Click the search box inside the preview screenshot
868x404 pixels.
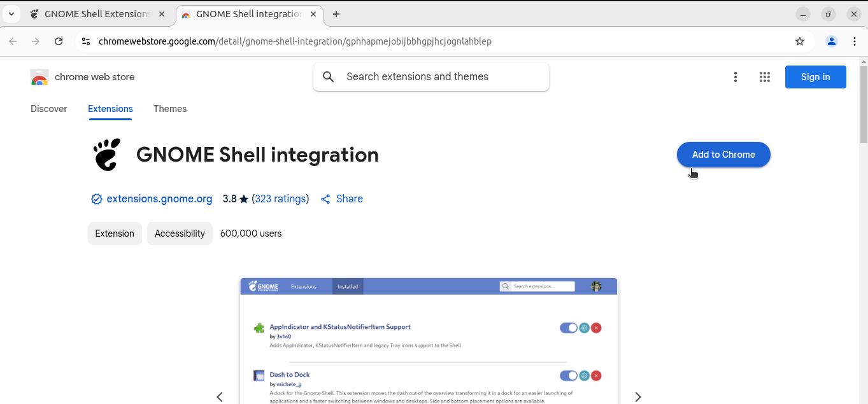point(537,286)
